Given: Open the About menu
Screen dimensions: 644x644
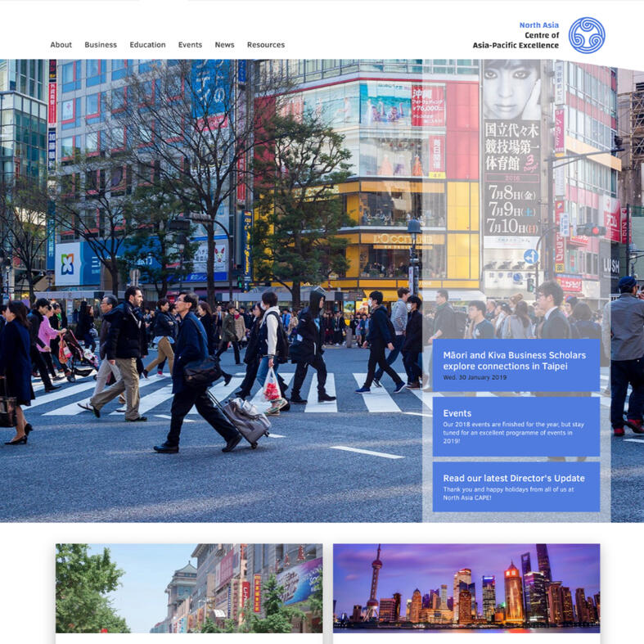Looking at the screenshot, I should (61, 45).
